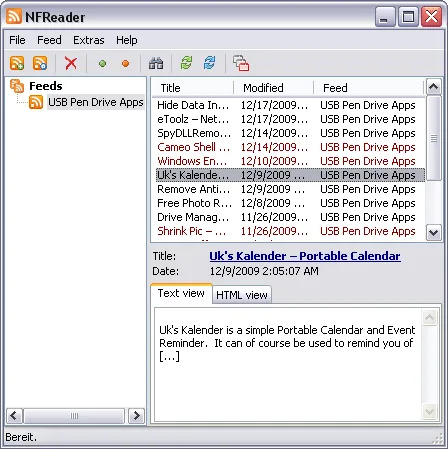Click the 'Bereit.' status bar text

[x=21, y=437]
